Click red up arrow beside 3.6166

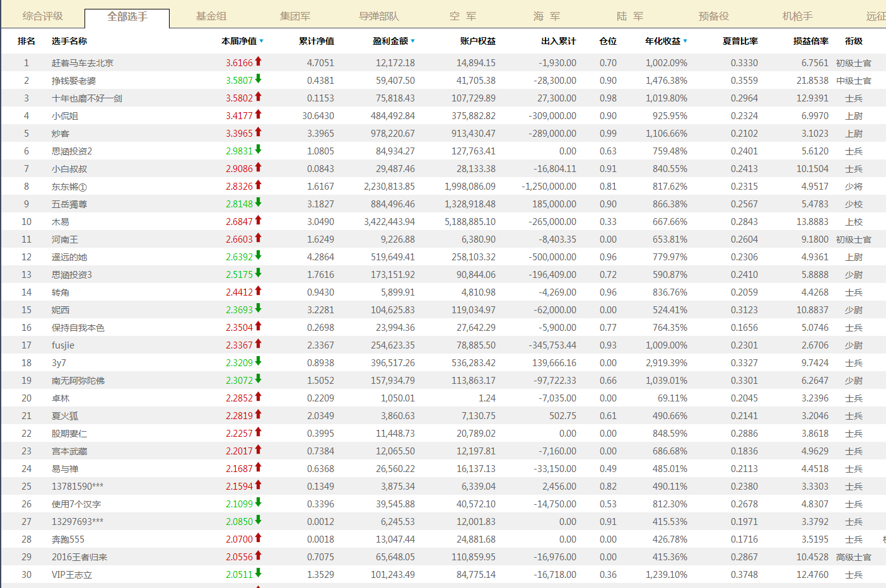pyautogui.click(x=258, y=62)
